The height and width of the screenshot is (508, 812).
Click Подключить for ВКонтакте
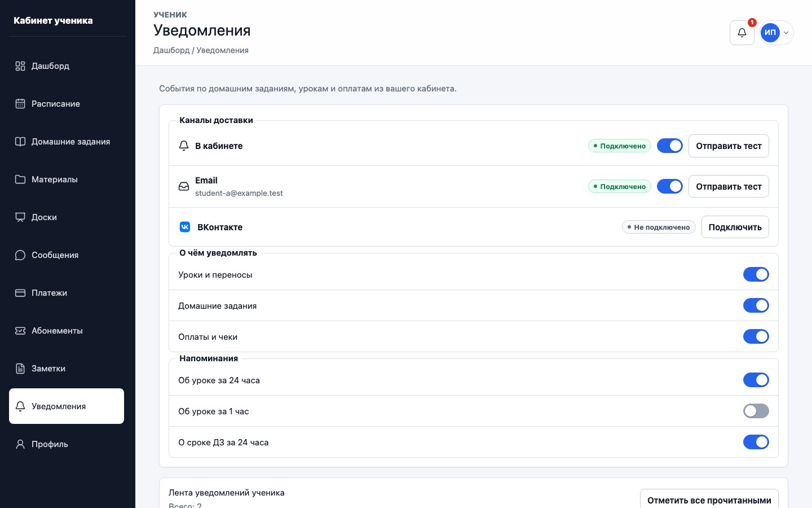[x=735, y=227]
